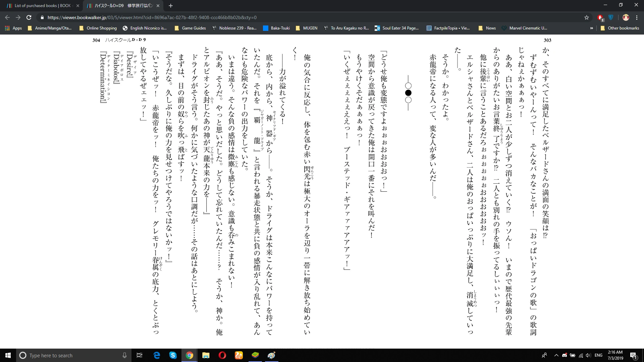Open the last pinned taskbar app icon
Screen dimensions: 644x362
tap(272, 355)
